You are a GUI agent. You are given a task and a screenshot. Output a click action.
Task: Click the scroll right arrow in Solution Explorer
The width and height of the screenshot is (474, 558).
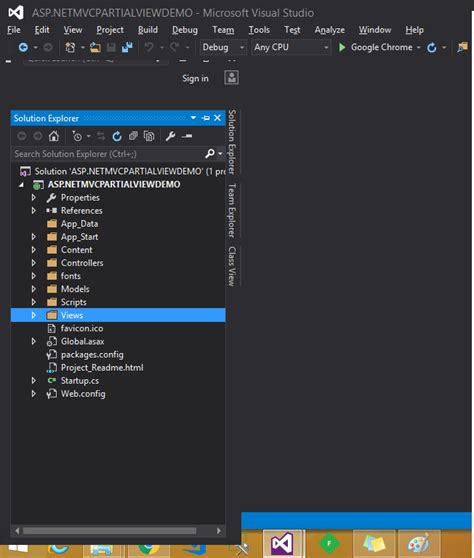point(219,531)
